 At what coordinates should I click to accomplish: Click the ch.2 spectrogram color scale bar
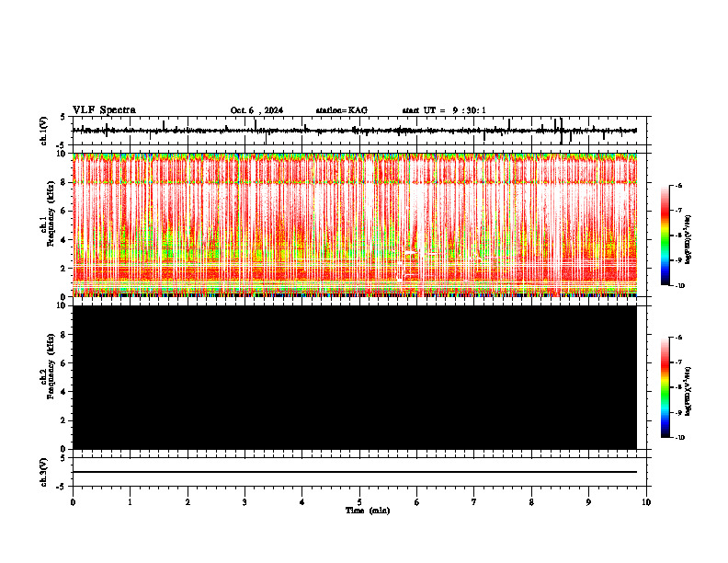[665, 387]
